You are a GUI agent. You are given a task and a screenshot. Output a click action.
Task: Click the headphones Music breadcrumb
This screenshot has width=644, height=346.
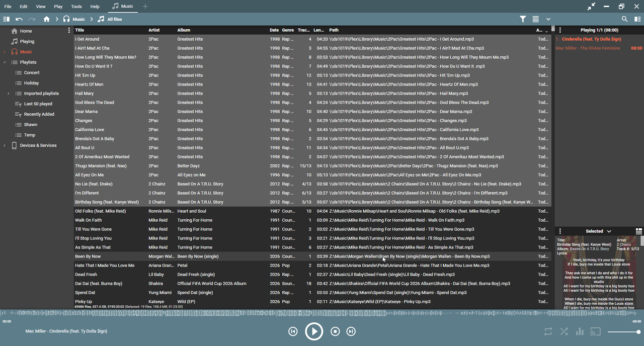coord(74,19)
